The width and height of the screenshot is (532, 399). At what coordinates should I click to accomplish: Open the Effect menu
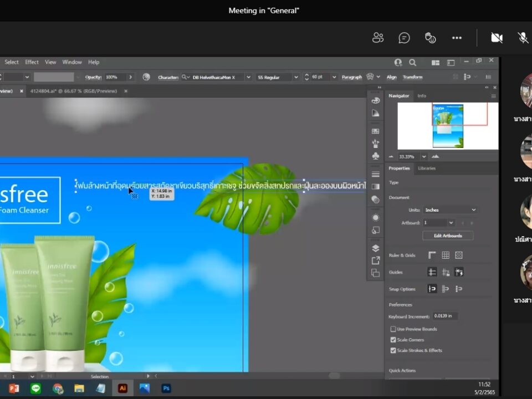(x=32, y=62)
